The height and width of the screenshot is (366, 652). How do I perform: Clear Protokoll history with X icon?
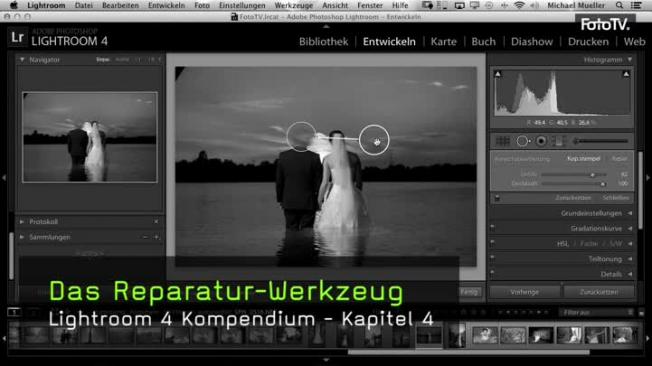(x=156, y=222)
